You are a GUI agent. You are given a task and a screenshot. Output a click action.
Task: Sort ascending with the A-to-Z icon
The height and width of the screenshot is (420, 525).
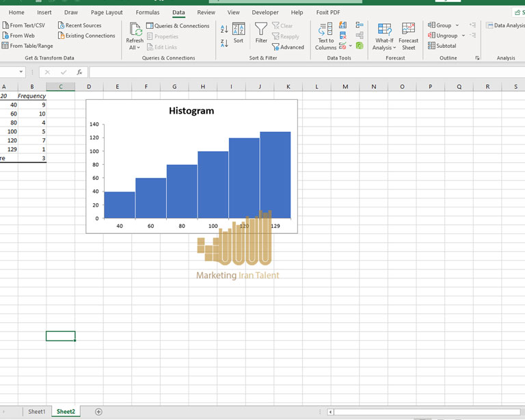[x=224, y=29]
